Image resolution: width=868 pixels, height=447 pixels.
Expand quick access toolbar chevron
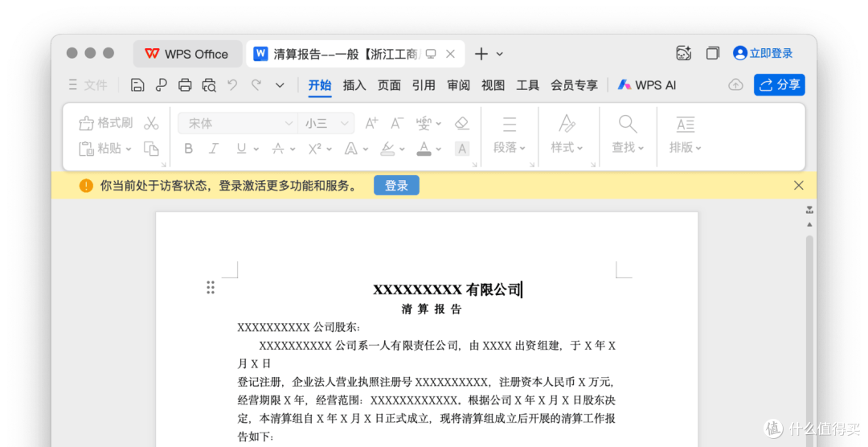click(280, 85)
